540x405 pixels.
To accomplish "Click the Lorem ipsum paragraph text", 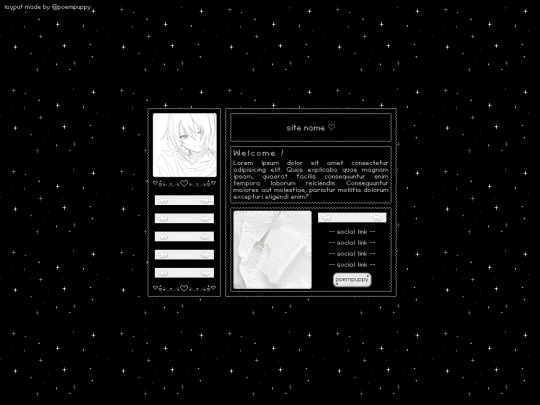I will [x=311, y=180].
